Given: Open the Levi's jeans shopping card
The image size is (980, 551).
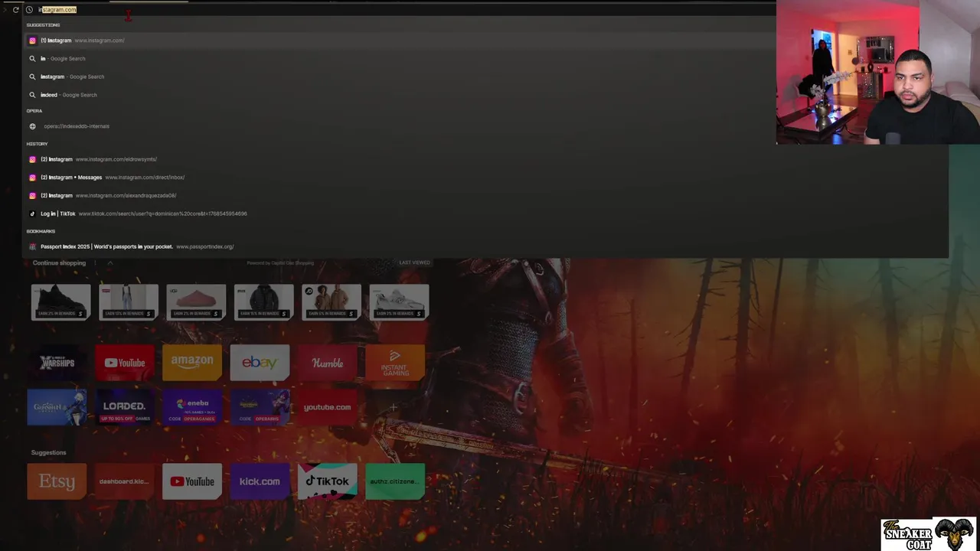Looking at the screenshot, I should point(129,302).
